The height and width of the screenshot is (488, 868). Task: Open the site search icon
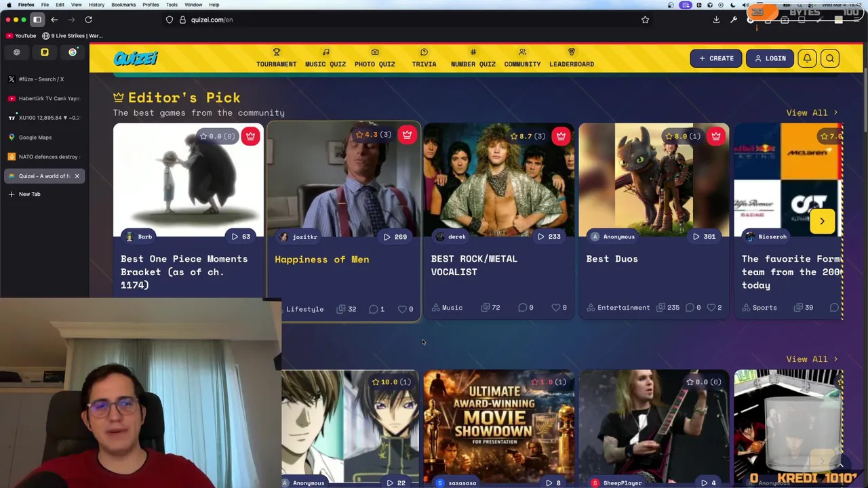click(x=830, y=58)
